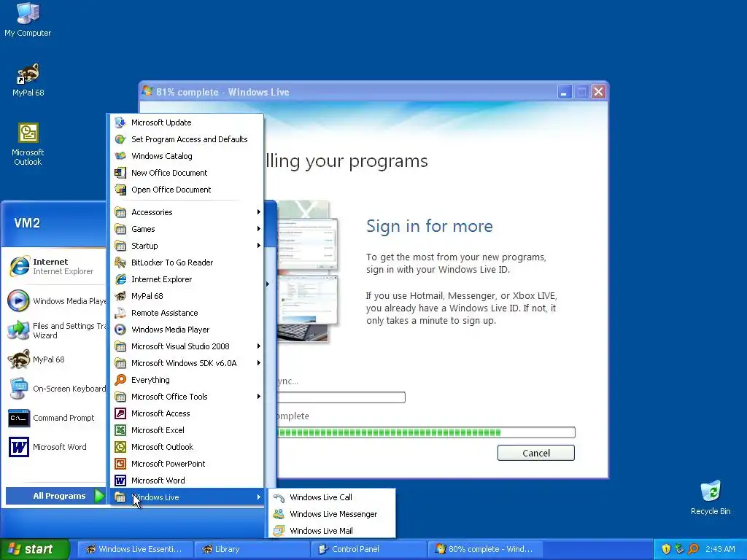Click Windows Live Call phone icon

coord(279,497)
